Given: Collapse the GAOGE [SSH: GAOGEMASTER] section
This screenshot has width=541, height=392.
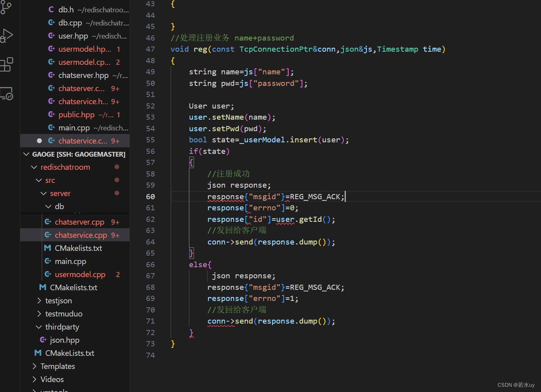Looking at the screenshot, I should click(26, 154).
